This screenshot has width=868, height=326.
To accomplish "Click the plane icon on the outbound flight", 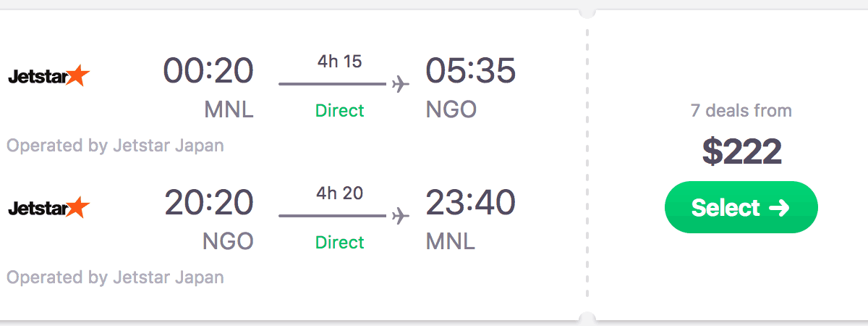I will 400,85.
